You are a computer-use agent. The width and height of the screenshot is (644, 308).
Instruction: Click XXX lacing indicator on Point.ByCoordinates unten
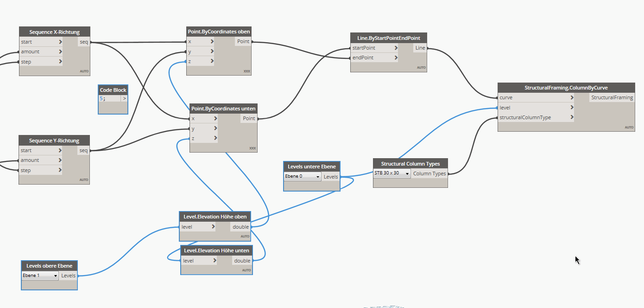tap(252, 148)
